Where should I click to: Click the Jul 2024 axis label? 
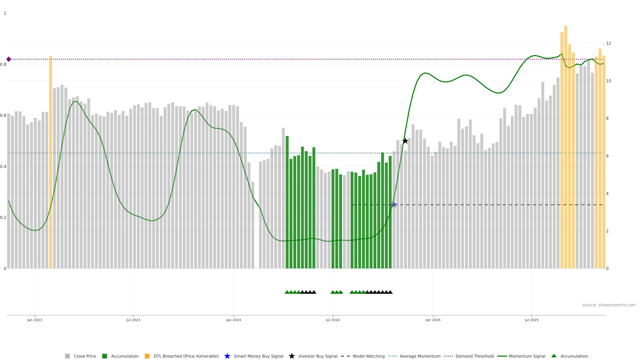coord(333,320)
